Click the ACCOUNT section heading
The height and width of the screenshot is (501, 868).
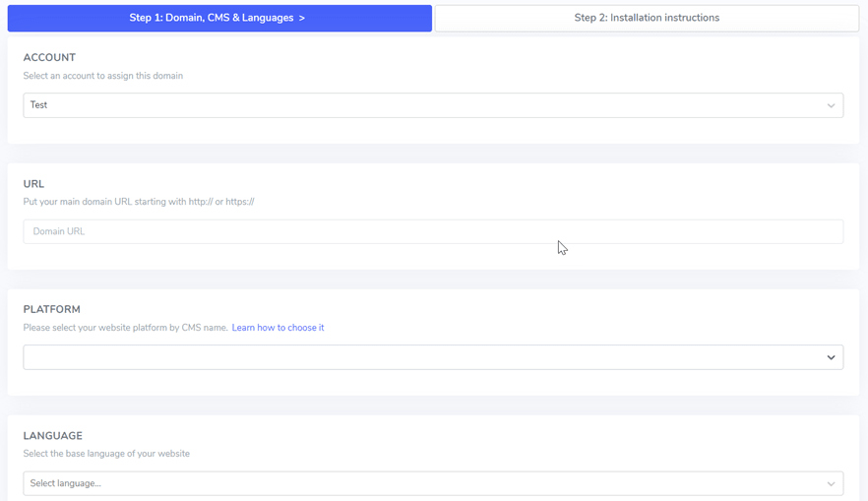[x=49, y=57]
